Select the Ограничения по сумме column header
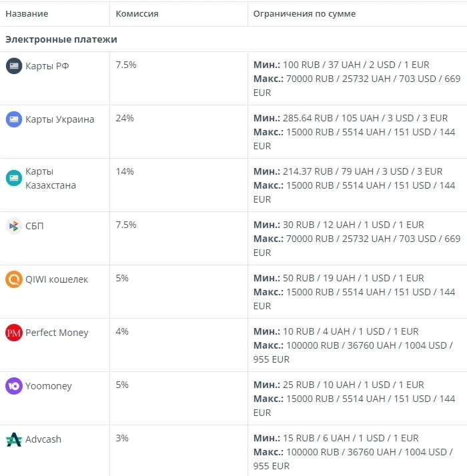 304,13
